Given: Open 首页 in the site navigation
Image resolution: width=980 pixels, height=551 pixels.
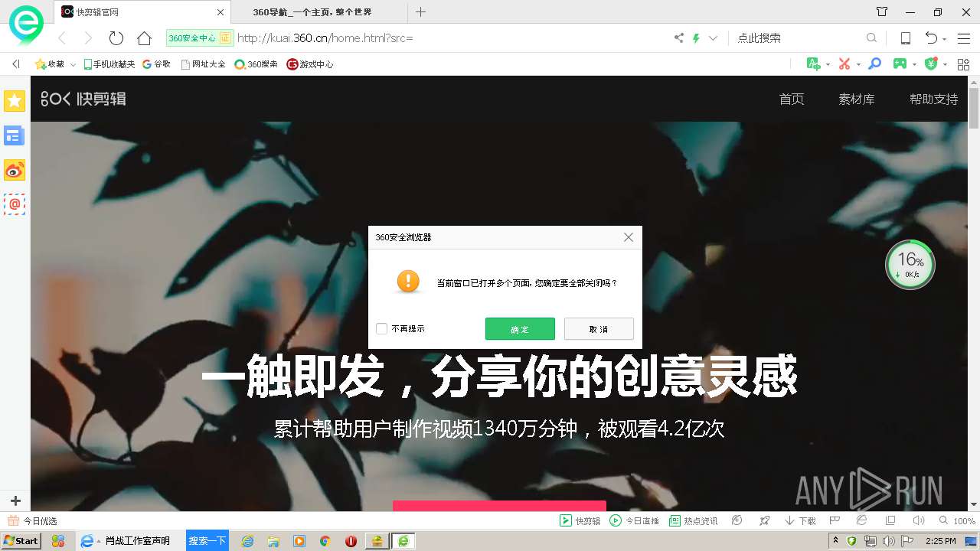Looking at the screenshot, I should 792,99.
